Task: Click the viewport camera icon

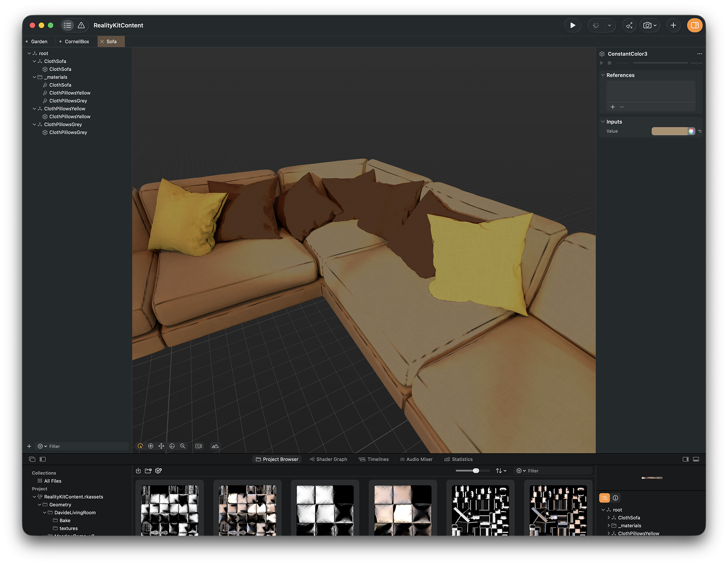Action: (x=199, y=446)
